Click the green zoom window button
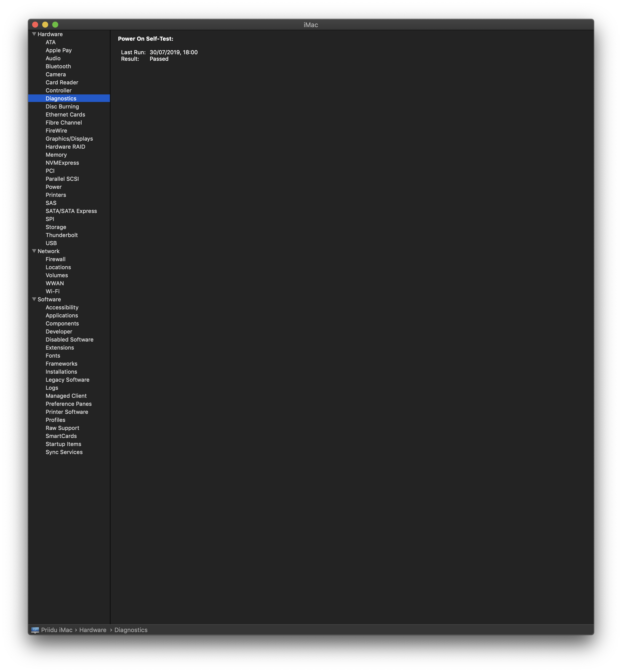The height and width of the screenshot is (672, 622). coord(55,25)
